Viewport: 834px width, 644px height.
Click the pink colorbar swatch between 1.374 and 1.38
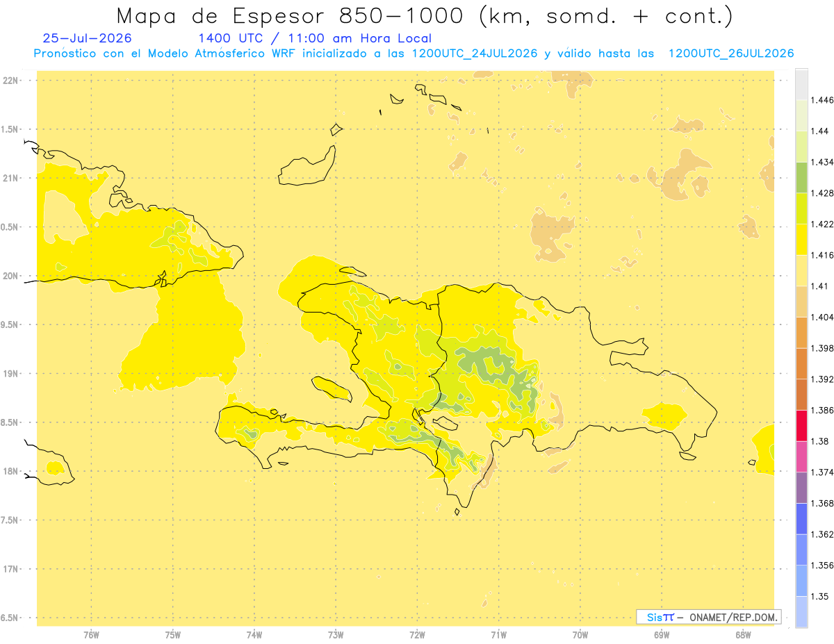click(801, 456)
